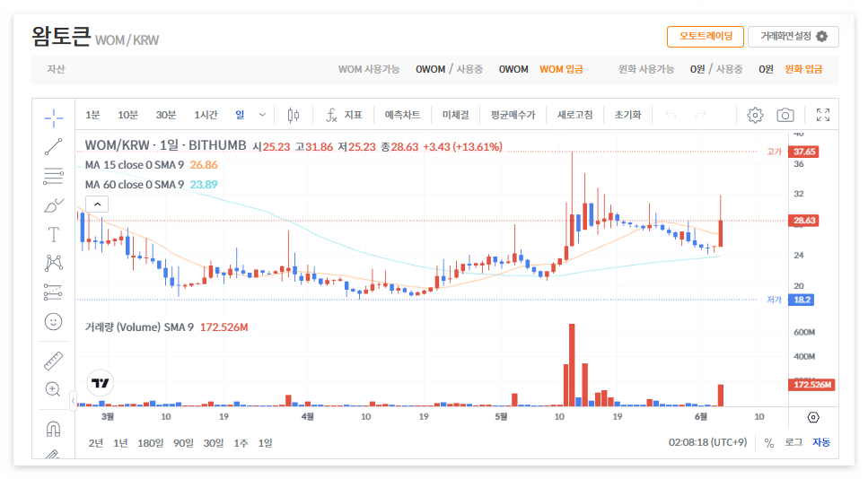Viewport: 868px width, 479px height.
Task: Click the 예측차트 toolbar button
Action: click(402, 115)
